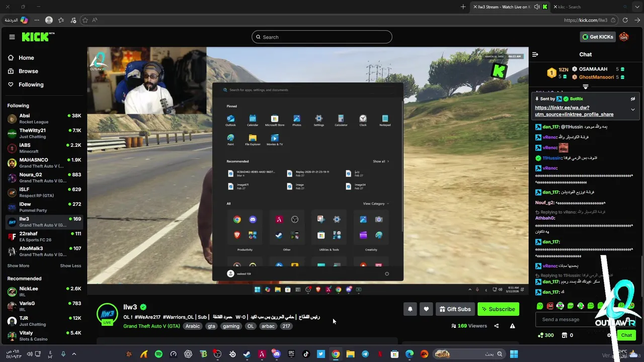Expand the chat leaderboard down arrow
Screen dimensions: 644x362
click(585, 87)
